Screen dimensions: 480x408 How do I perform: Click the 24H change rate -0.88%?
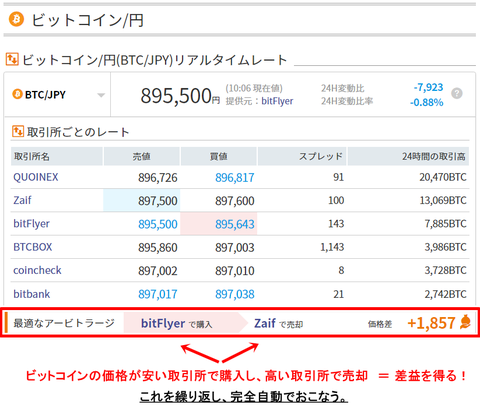pos(427,102)
